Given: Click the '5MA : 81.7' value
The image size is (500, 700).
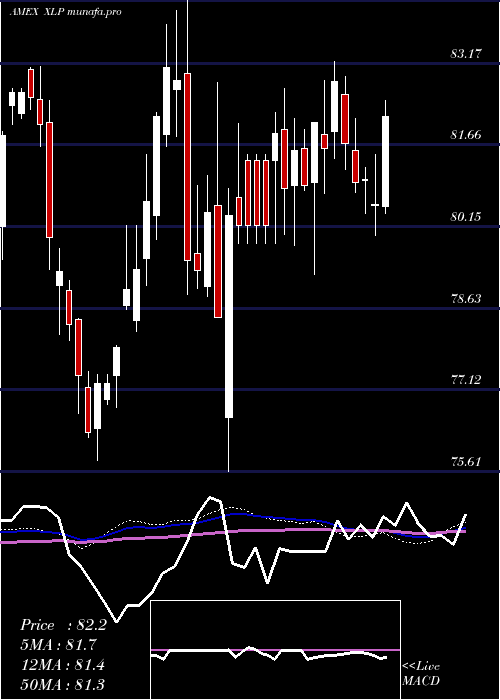Looking at the screenshot, I should [x=58, y=645].
